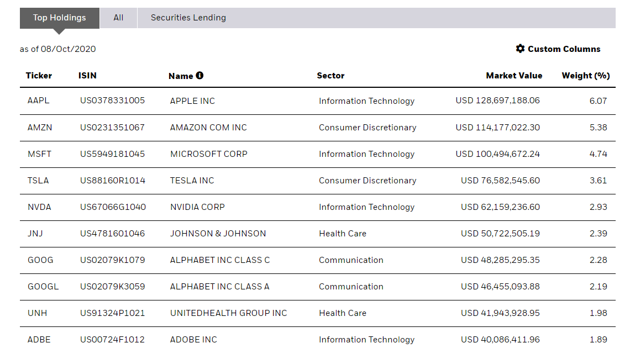Sort by the Sector column header
This screenshot has height=364, width=635.
(x=330, y=76)
